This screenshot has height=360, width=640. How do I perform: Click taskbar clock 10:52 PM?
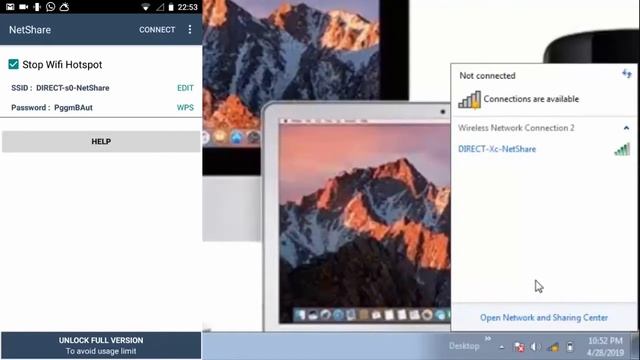click(605, 346)
